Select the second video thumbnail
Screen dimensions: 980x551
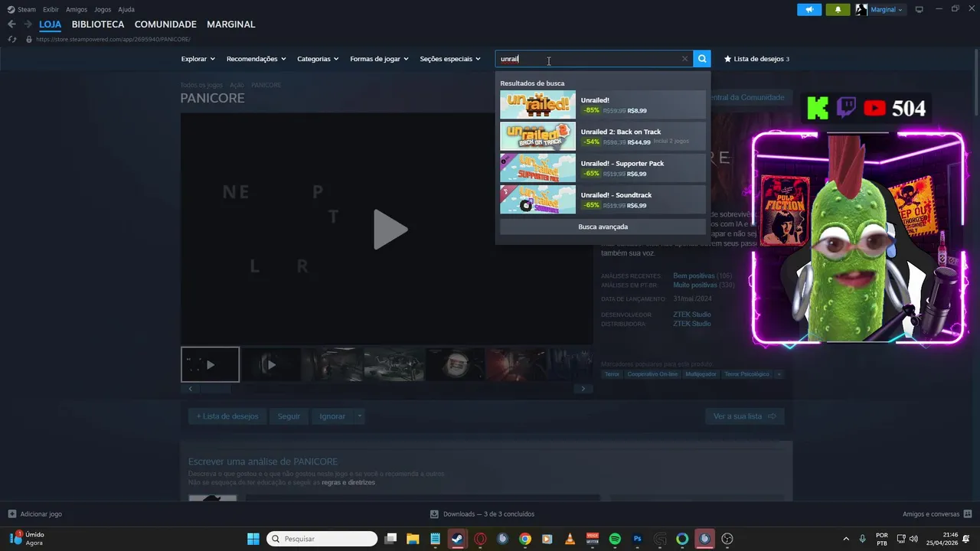point(271,365)
